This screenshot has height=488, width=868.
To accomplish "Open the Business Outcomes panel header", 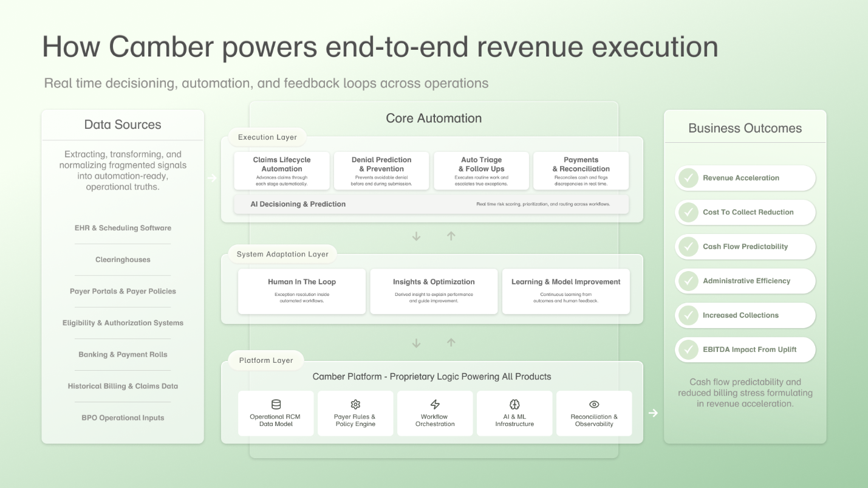I will [x=745, y=128].
